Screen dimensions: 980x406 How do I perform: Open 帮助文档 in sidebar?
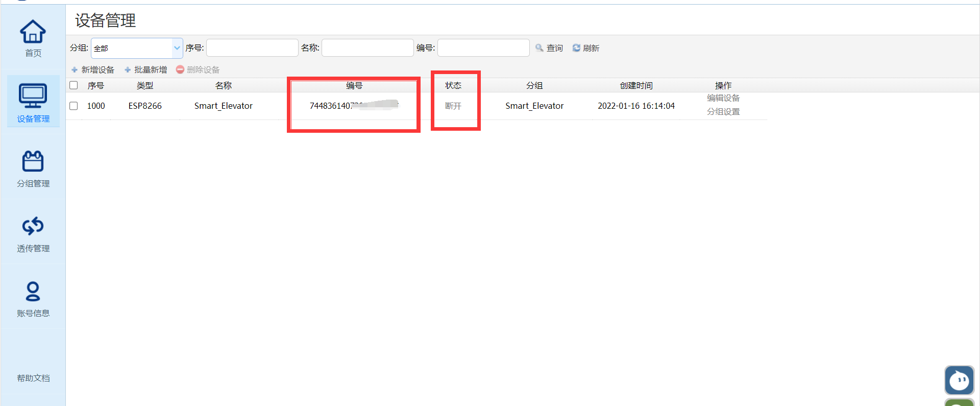(33, 378)
